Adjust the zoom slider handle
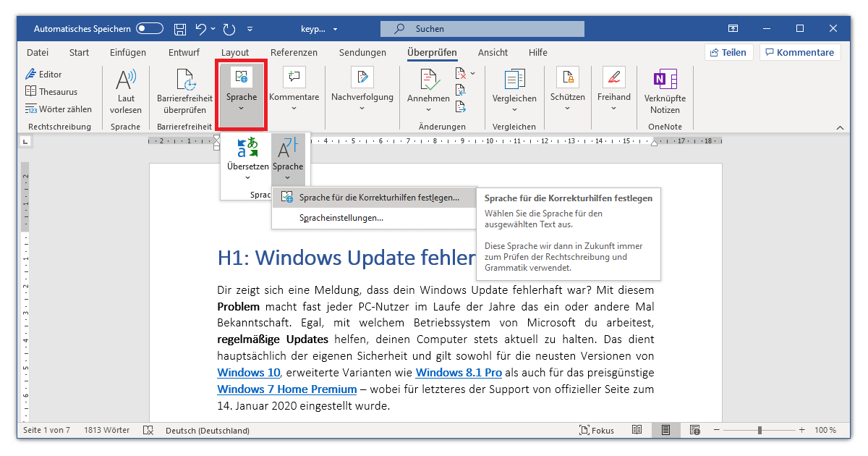The image size is (868, 456). (759, 430)
